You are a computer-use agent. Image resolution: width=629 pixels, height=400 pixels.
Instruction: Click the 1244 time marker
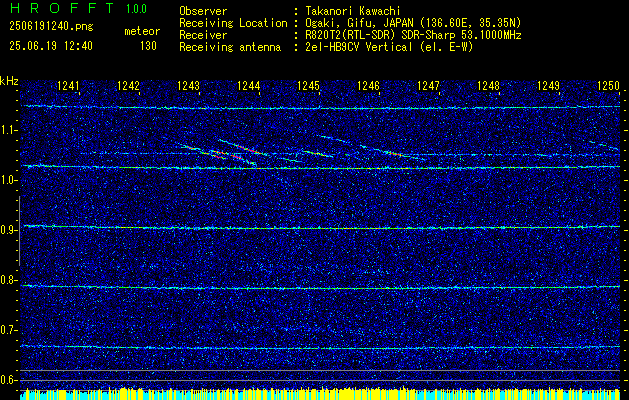pos(248,85)
